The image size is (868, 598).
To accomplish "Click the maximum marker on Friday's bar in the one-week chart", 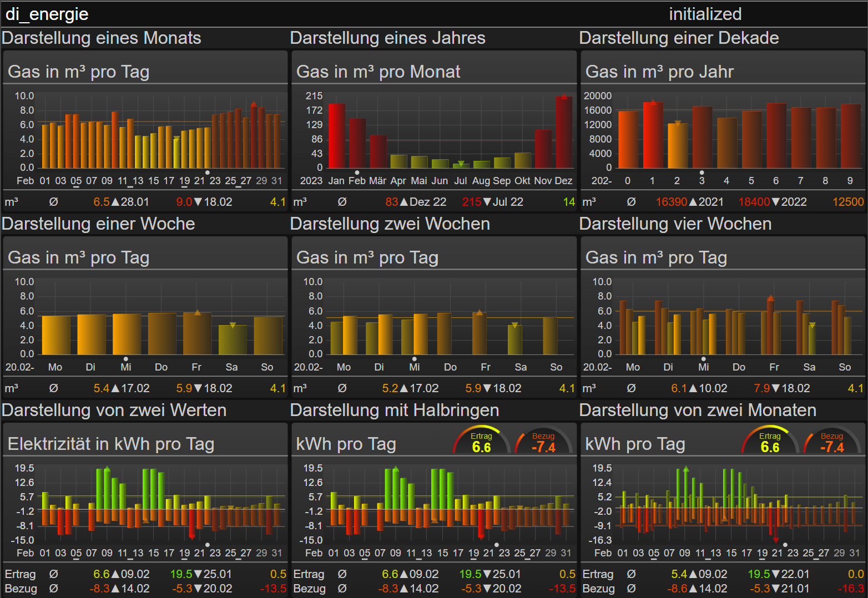I will (198, 313).
